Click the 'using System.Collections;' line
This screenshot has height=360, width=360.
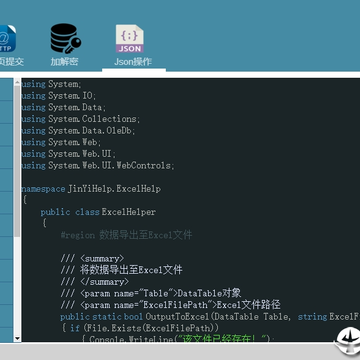point(81,119)
